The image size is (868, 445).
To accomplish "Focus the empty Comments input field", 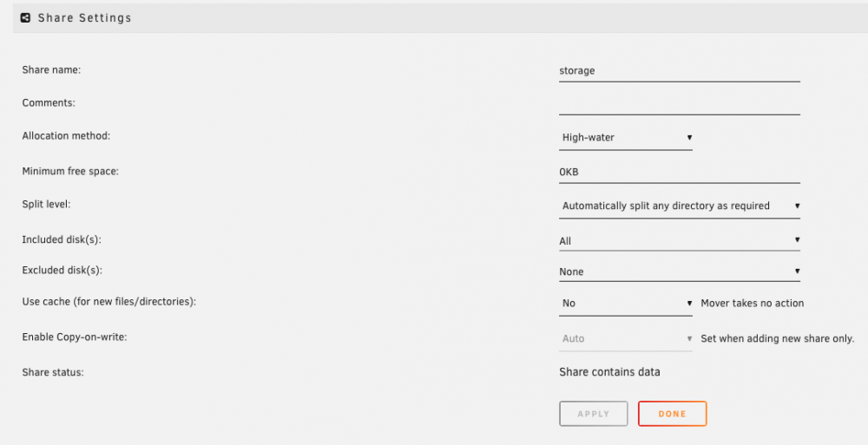I will click(680, 103).
